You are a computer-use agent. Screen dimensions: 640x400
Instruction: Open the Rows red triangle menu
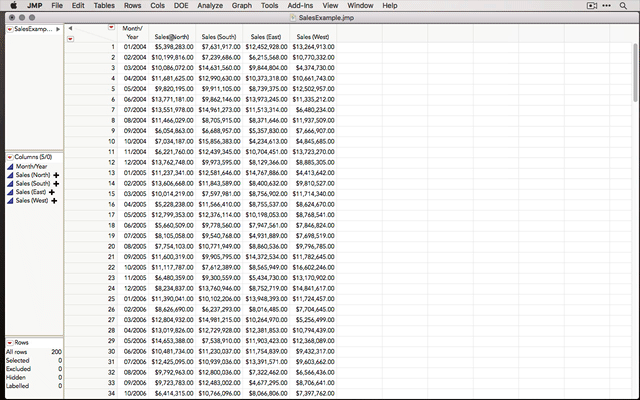coord(10,343)
